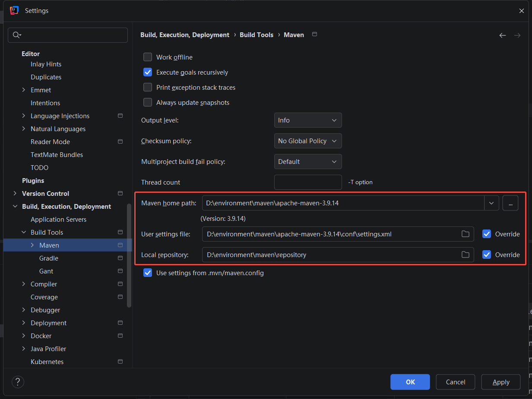Browse folder icon for User settings file
Viewport: 532px width, 399px height.
tap(465, 234)
